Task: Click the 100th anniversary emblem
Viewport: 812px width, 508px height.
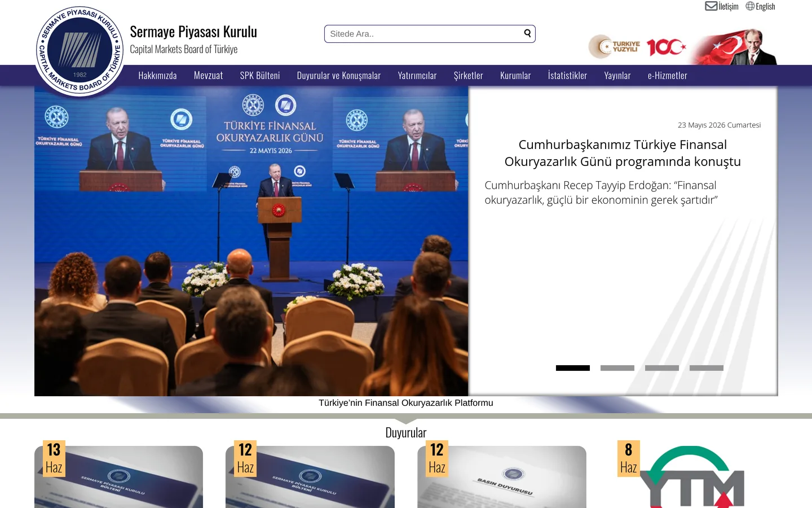Action: click(x=666, y=47)
